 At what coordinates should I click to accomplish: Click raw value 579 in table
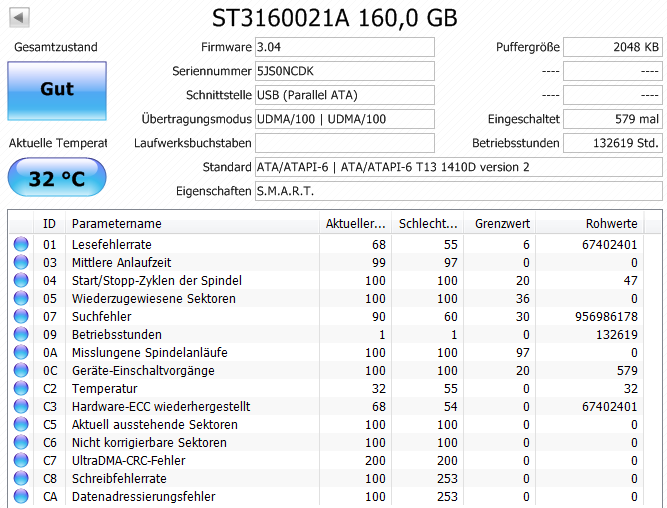pos(627,371)
